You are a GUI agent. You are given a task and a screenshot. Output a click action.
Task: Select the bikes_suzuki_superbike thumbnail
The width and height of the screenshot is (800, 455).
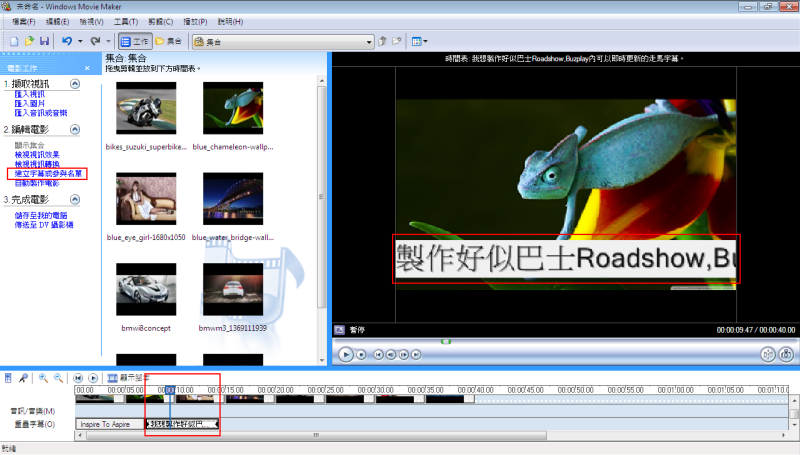click(x=146, y=108)
